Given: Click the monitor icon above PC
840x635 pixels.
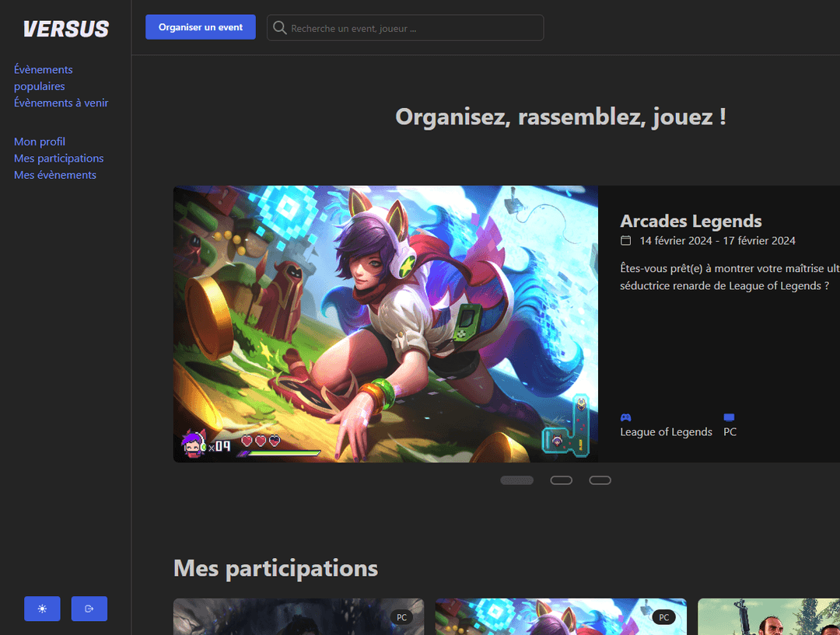Looking at the screenshot, I should [729, 417].
